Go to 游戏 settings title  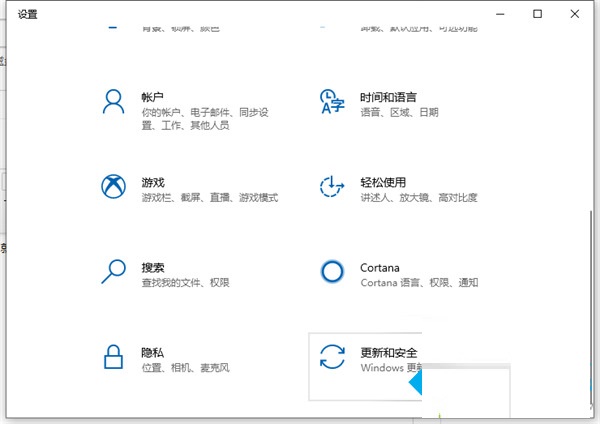[153, 183]
